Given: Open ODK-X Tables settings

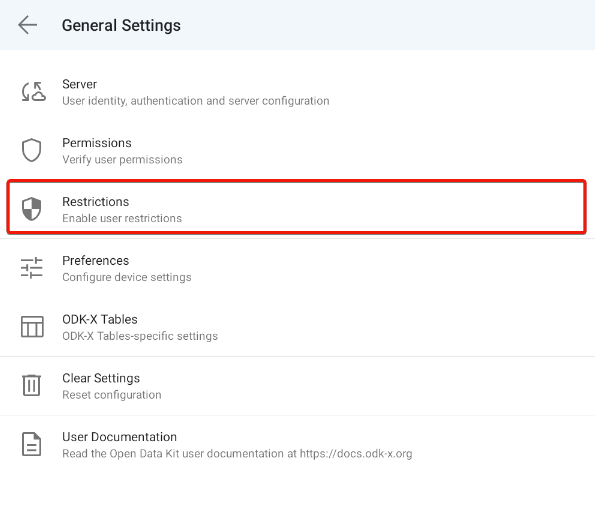Looking at the screenshot, I should 298,327.
